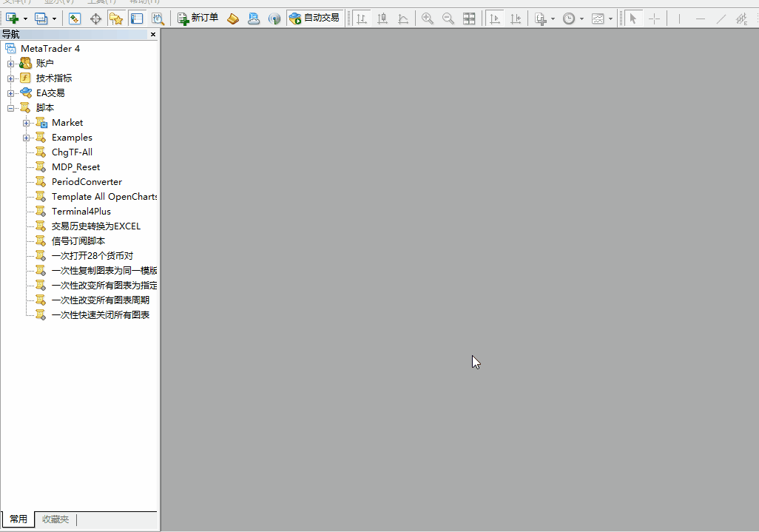Toggle the AutoTrading (自动交易) button

(315, 18)
